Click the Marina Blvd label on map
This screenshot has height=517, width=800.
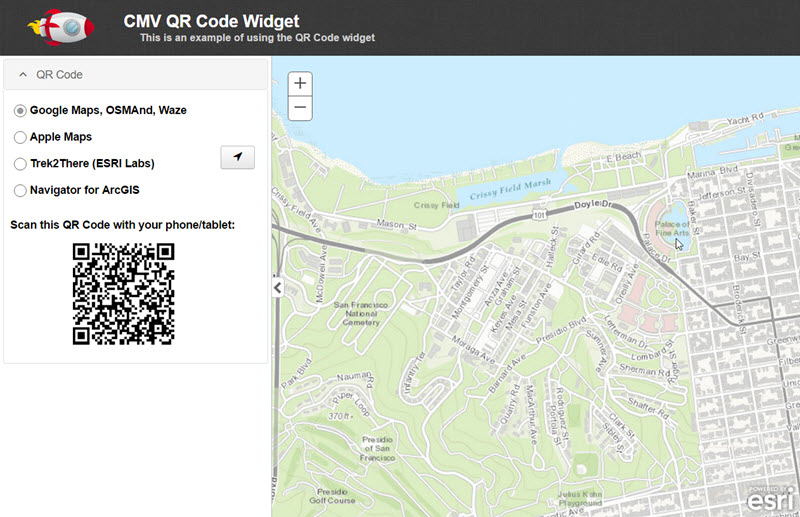[712, 172]
